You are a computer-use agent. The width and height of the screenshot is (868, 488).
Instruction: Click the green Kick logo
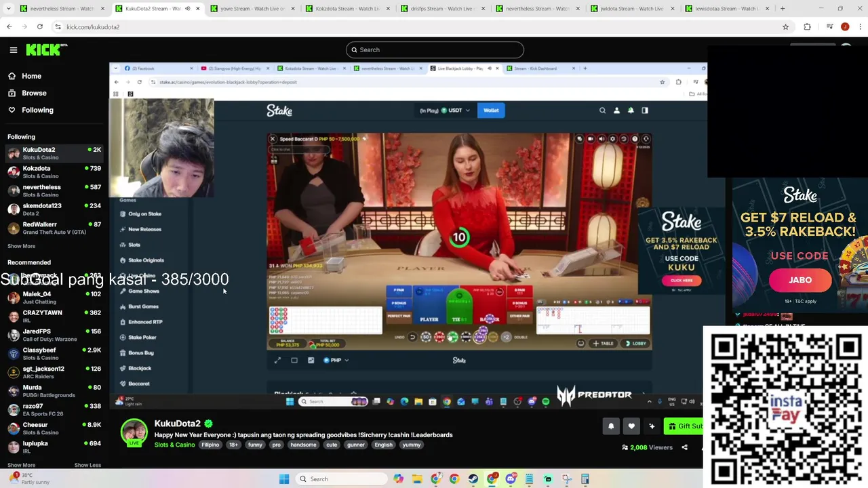click(46, 49)
